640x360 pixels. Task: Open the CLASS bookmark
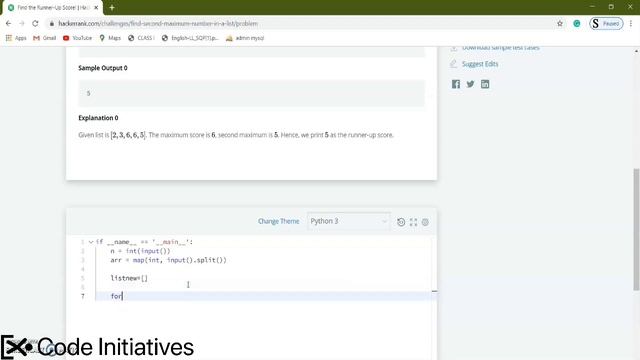(x=141, y=38)
